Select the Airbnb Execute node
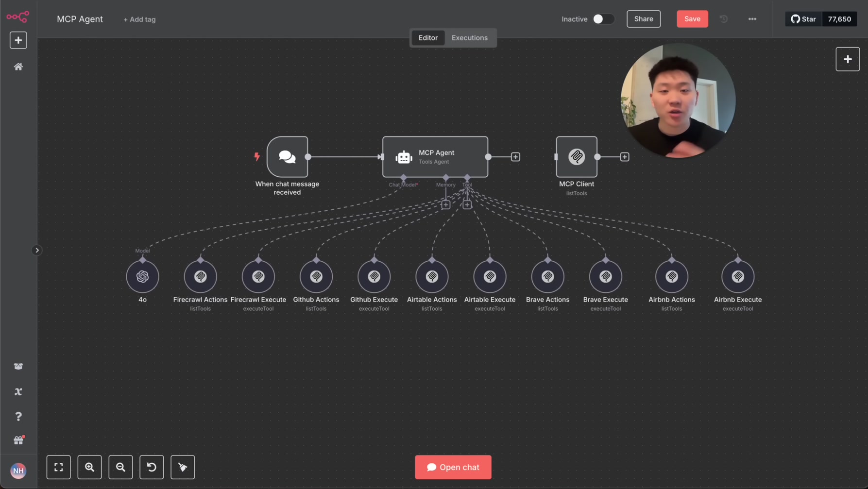The image size is (868, 489). (738, 276)
